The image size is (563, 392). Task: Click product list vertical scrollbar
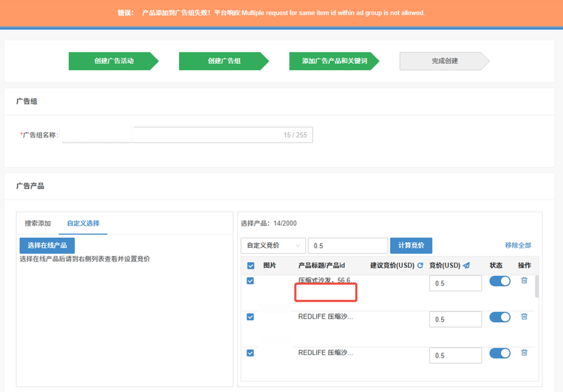537,286
